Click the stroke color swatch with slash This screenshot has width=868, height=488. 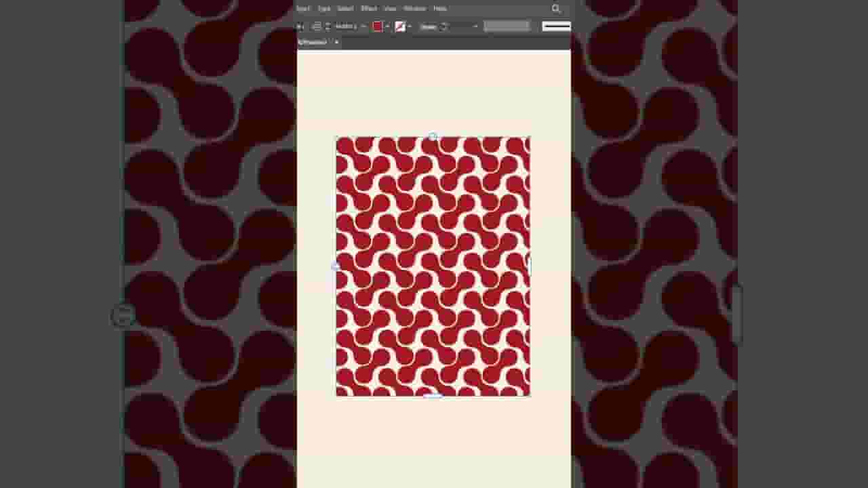[x=400, y=26]
